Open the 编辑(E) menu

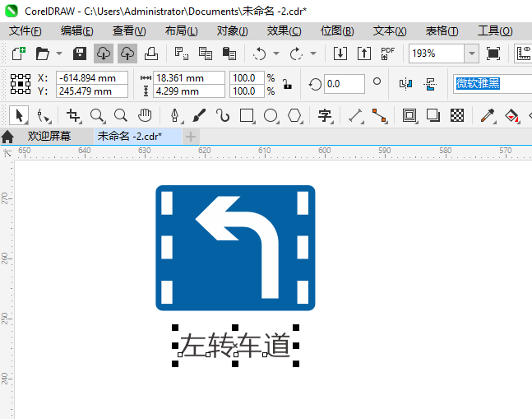pos(77,31)
